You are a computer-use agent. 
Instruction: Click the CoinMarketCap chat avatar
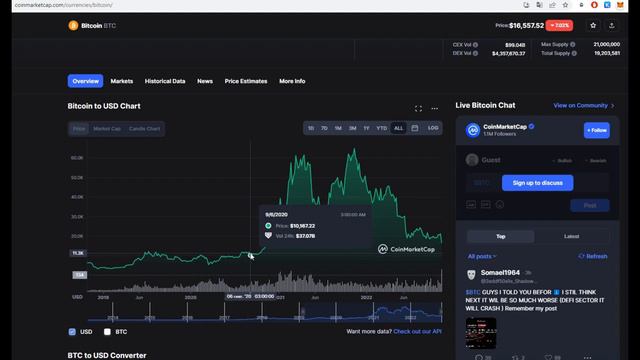pos(473,130)
